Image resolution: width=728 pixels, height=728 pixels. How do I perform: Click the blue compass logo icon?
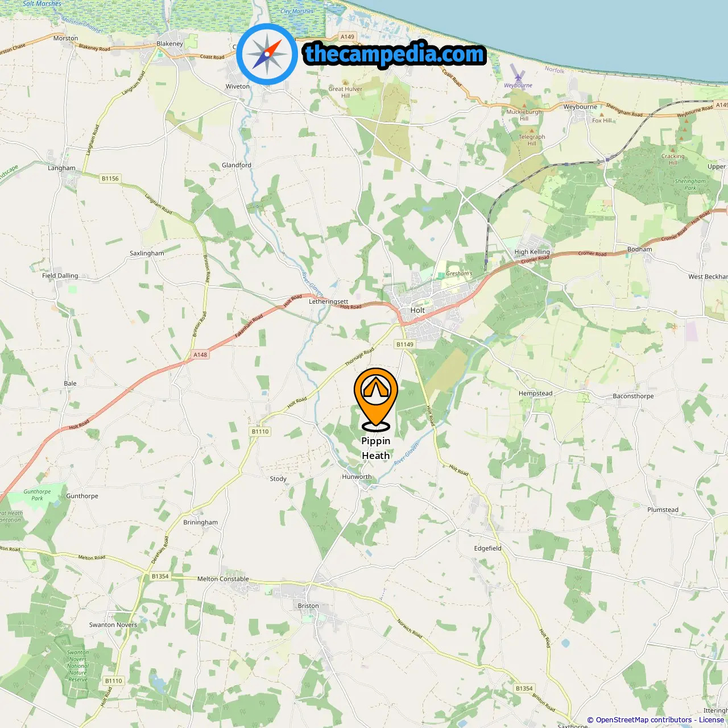pyautogui.click(x=267, y=54)
